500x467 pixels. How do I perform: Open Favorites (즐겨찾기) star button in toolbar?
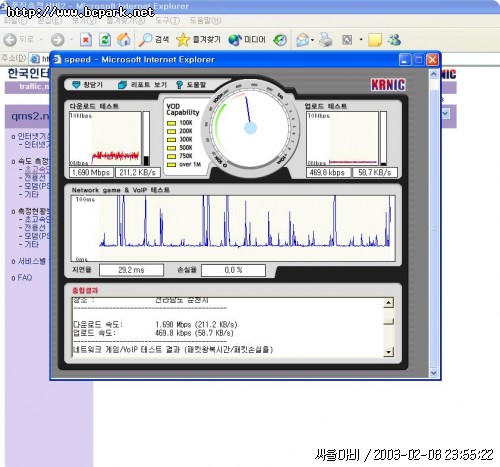click(x=198, y=40)
